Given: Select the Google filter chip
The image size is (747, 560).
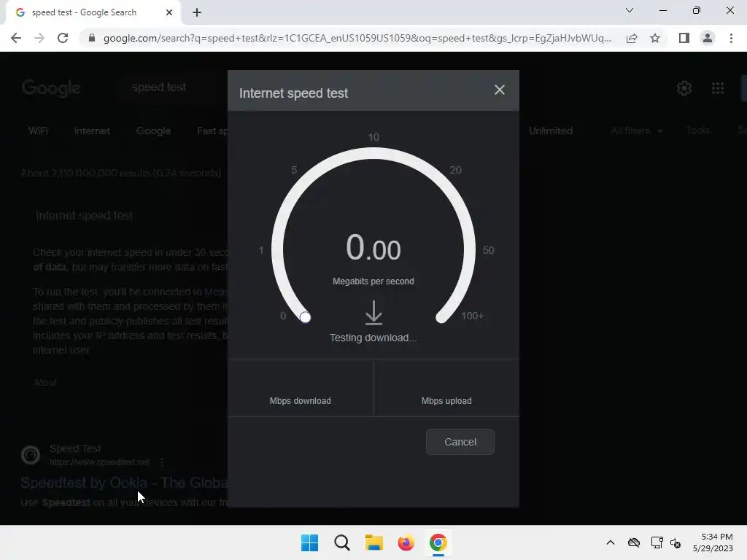Looking at the screenshot, I should (153, 131).
